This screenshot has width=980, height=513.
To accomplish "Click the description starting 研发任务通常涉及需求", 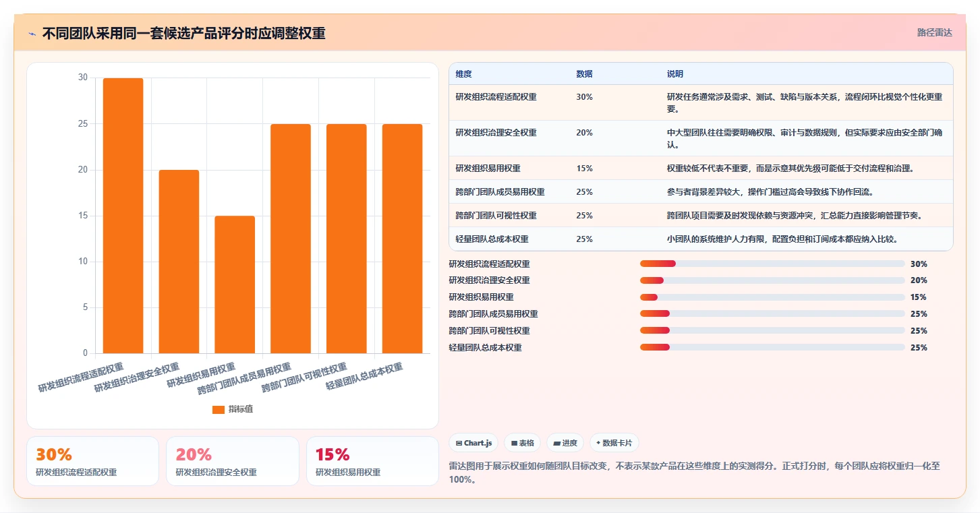I will [805, 102].
